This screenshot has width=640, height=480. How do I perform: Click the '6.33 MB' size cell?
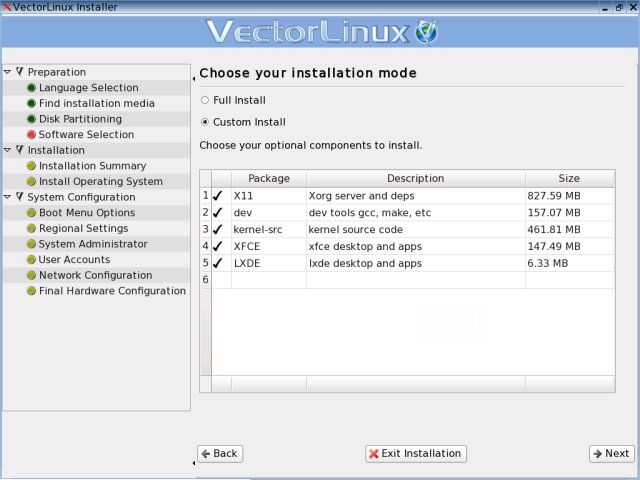(x=570, y=263)
